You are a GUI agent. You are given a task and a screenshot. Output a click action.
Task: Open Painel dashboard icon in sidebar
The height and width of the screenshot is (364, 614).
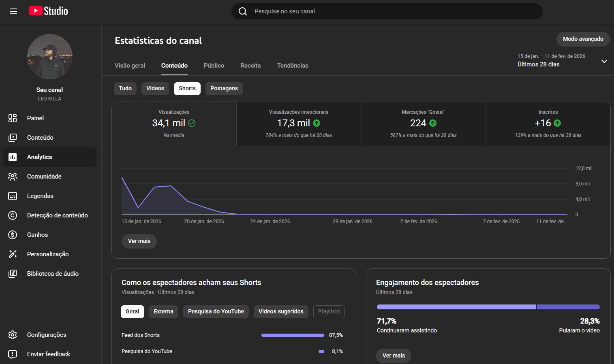(13, 118)
